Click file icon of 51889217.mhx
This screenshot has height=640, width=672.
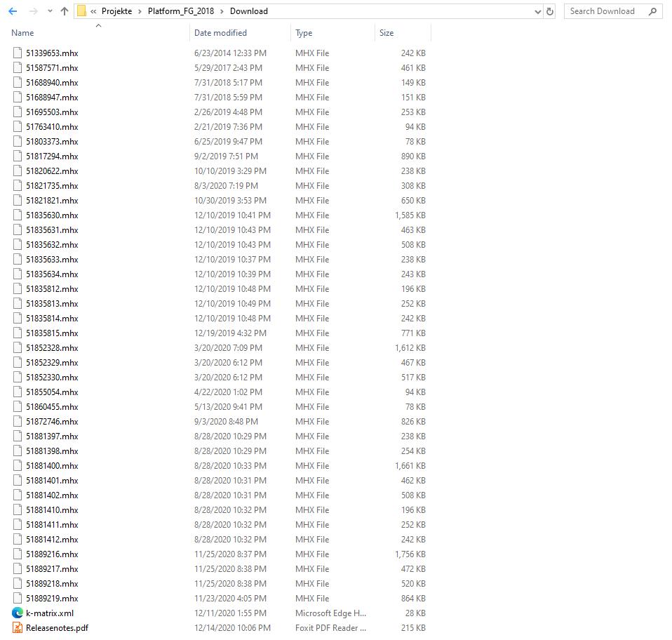tap(18, 569)
